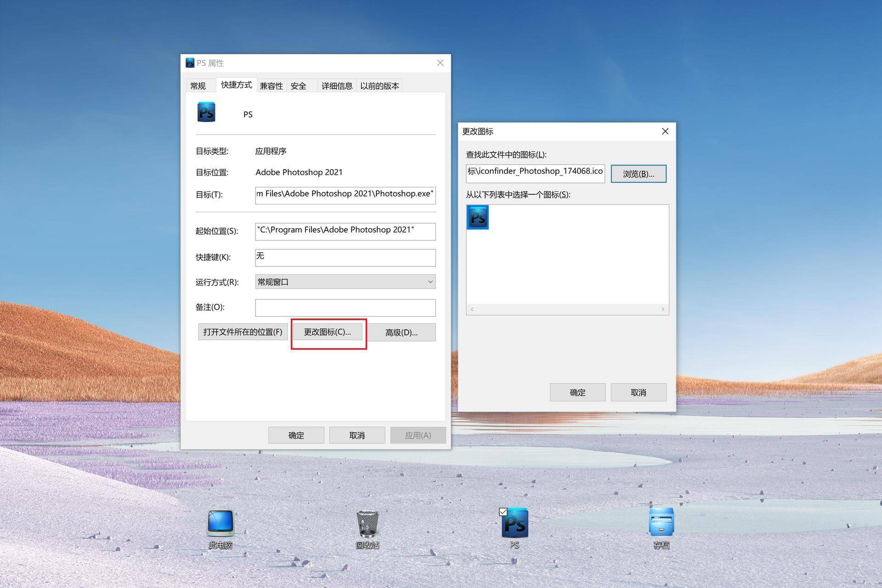The image size is (882, 588).
Task: Click the 更改图标 button
Action: point(327,332)
